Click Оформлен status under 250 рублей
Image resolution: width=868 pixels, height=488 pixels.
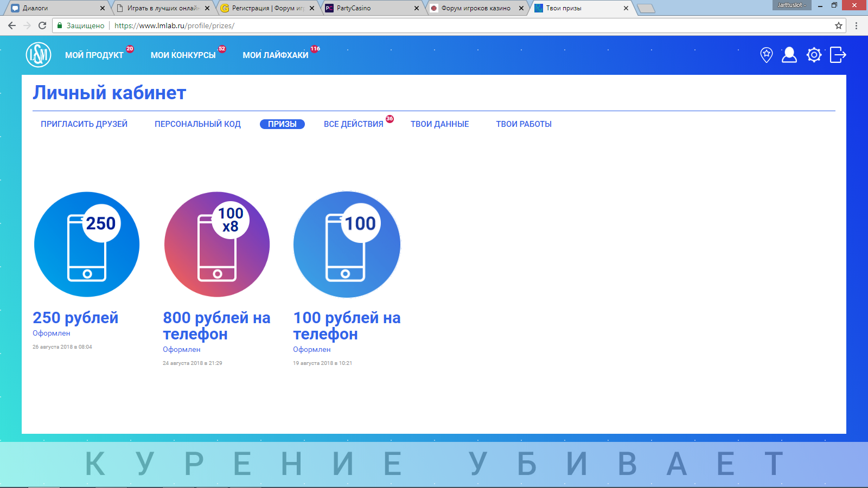[x=52, y=333]
